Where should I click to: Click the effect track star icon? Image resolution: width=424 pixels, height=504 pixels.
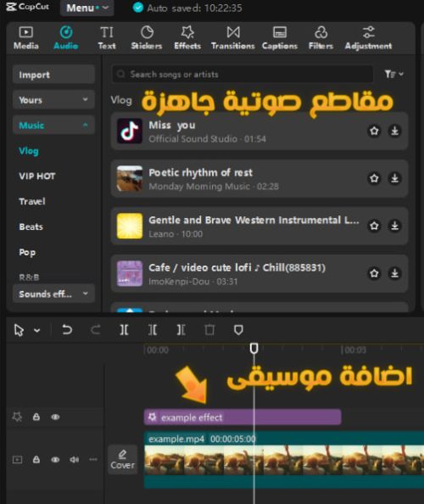(17, 417)
